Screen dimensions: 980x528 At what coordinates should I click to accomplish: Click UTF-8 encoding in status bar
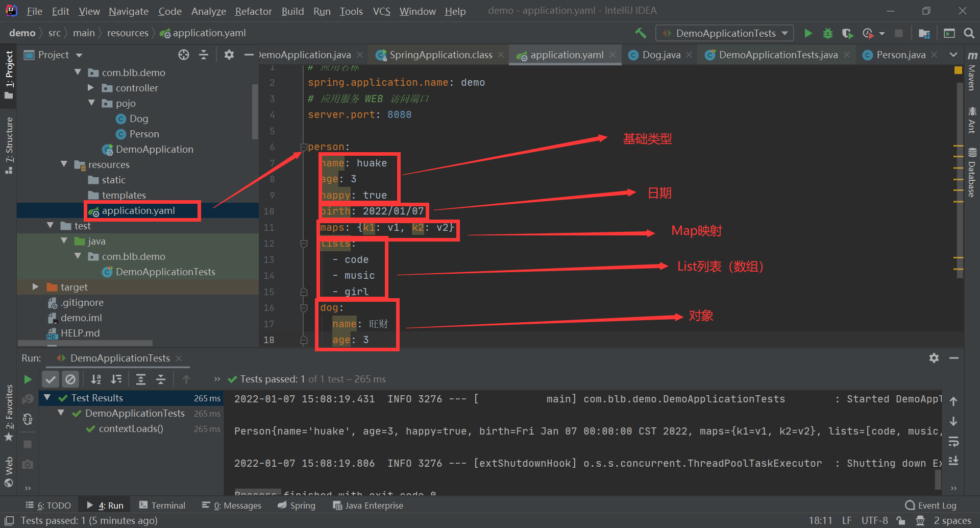[x=874, y=520]
